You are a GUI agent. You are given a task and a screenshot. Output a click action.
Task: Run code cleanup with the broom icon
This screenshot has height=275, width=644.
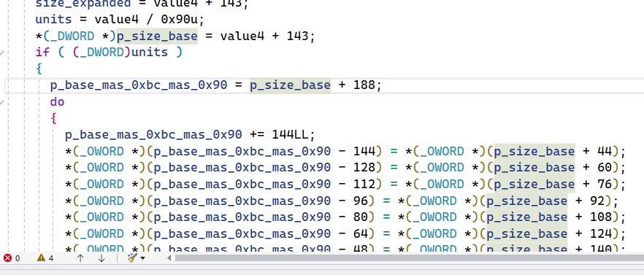pyautogui.click(x=132, y=257)
